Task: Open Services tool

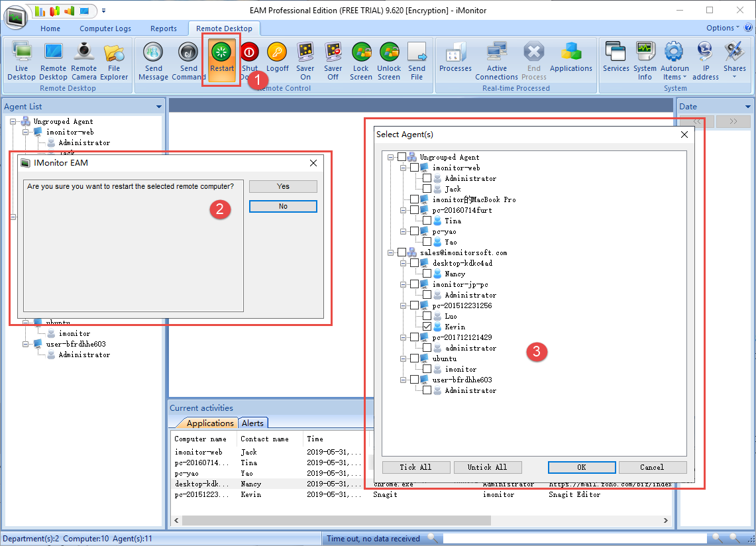Action: [x=616, y=57]
